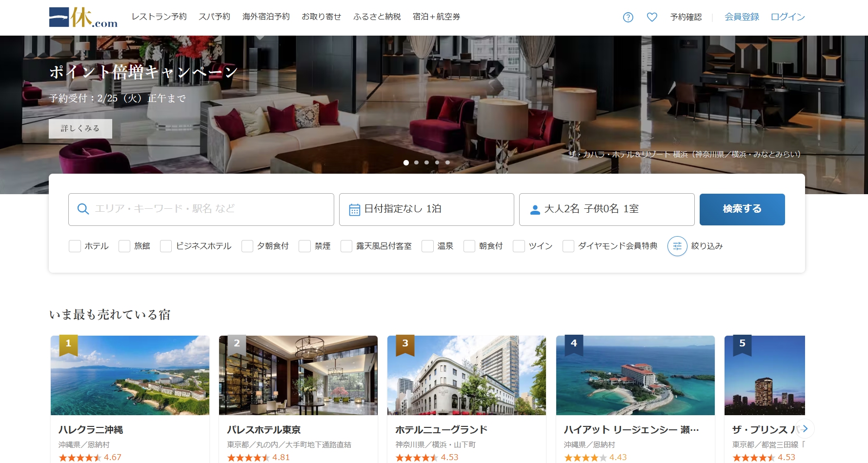
Task: Select the third banner carousel dot
Action: 426,162
